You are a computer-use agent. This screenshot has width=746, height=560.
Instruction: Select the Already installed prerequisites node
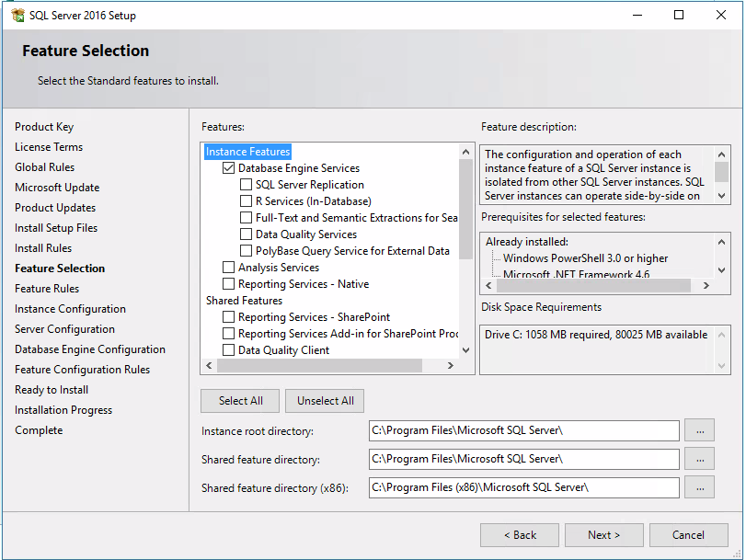(526, 242)
